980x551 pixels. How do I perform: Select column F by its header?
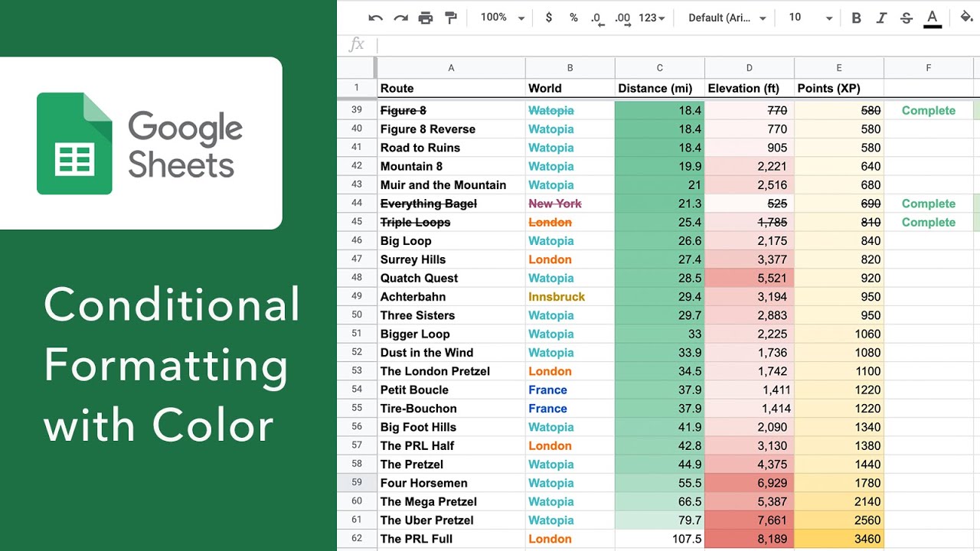point(929,68)
